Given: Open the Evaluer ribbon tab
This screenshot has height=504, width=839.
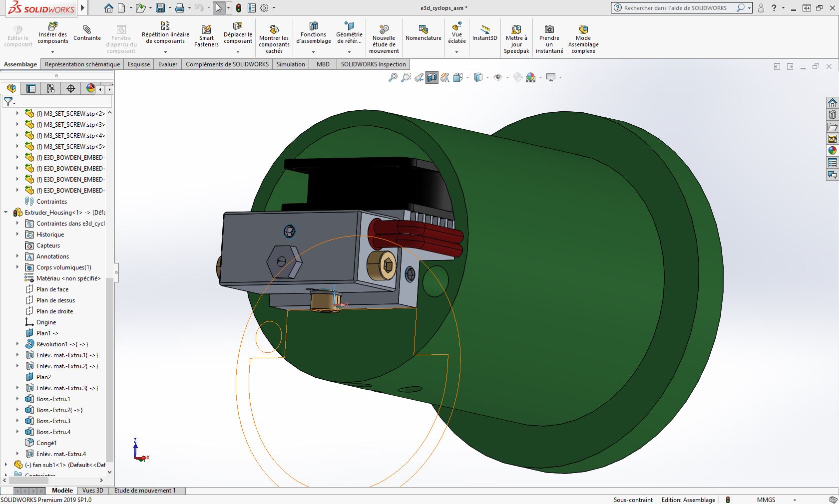Looking at the screenshot, I should tap(168, 64).
